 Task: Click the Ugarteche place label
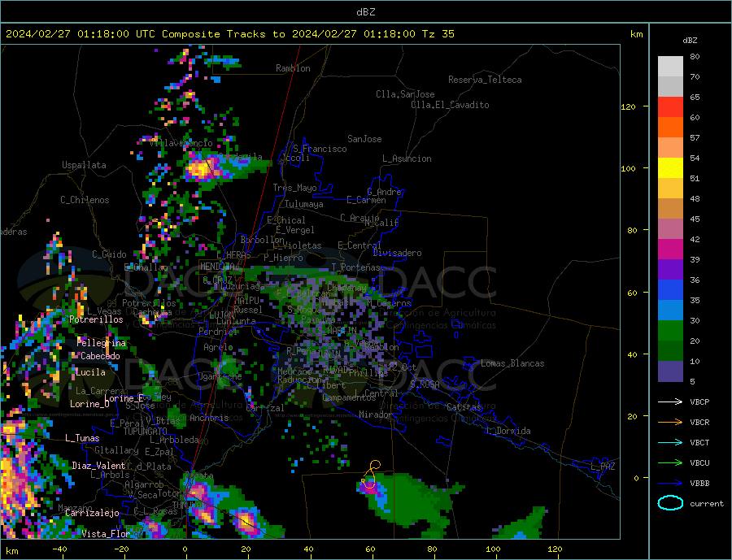220,376
